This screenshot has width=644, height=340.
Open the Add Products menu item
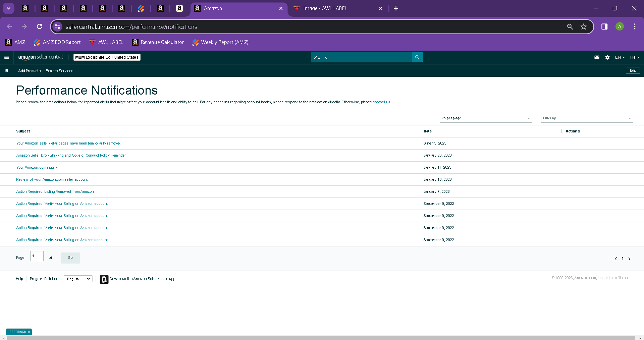tap(30, 71)
